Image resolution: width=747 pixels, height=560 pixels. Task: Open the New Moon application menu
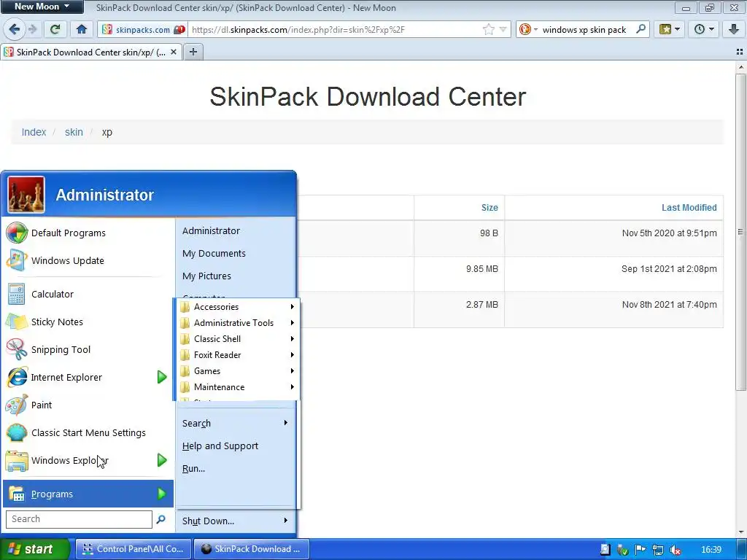pyautogui.click(x=42, y=7)
